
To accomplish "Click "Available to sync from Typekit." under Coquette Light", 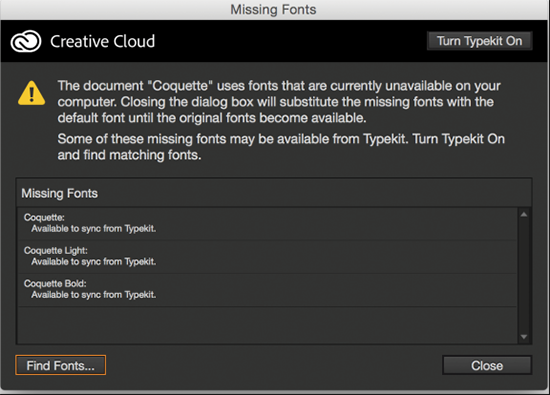I will click(x=94, y=262).
